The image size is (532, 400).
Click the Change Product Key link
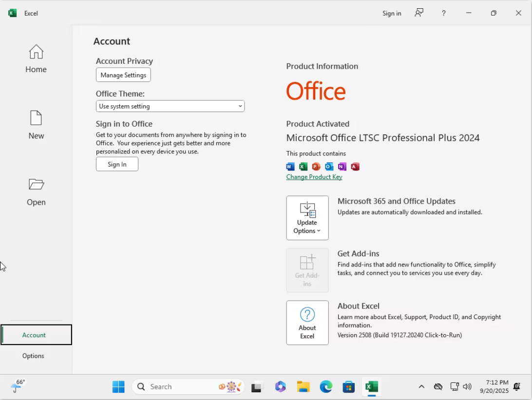tap(314, 177)
